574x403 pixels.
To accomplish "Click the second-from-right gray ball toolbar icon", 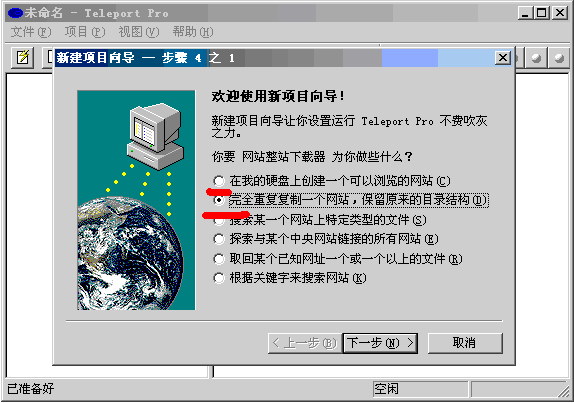I will coord(536,58).
